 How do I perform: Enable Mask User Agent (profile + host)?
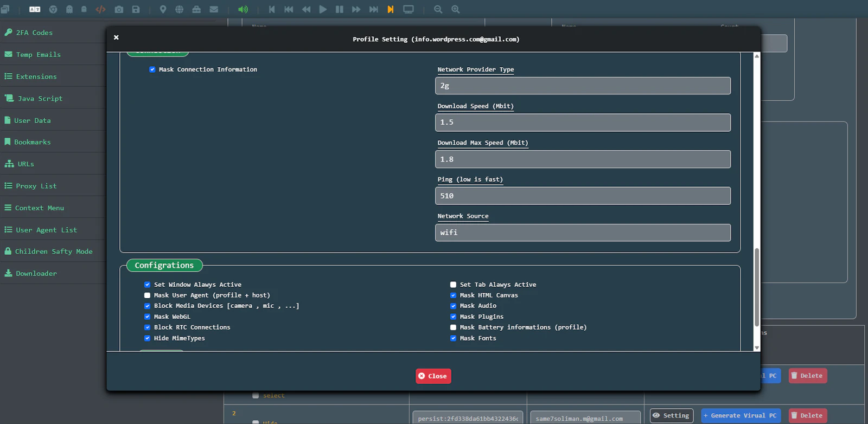pyautogui.click(x=147, y=295)
